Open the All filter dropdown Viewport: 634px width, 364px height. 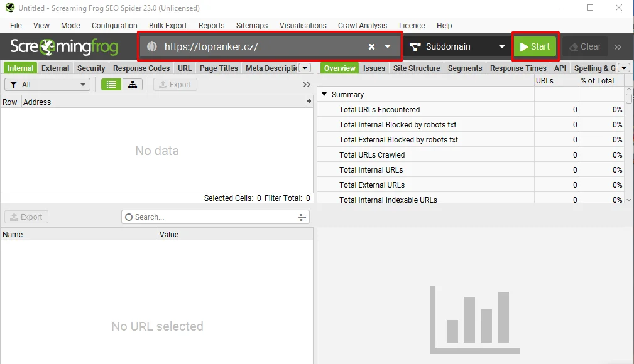click(x=47, y=85)
